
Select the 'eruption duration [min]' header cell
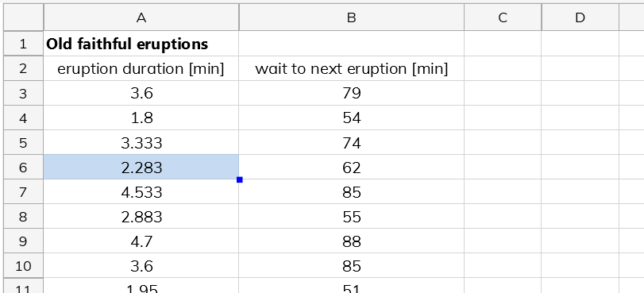point(141,68)
